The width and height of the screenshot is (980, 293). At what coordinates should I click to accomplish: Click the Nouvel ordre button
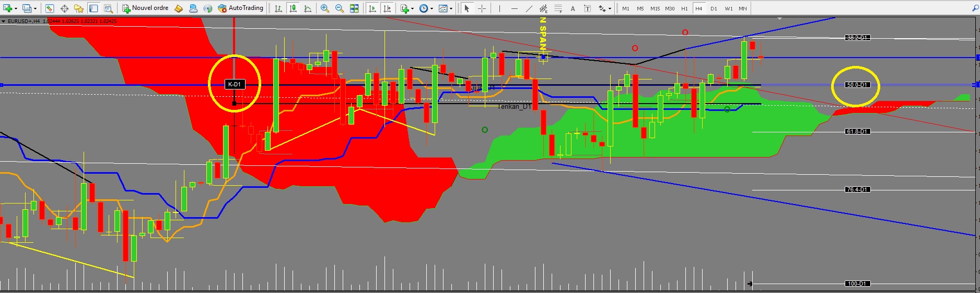tap(145, 8)
